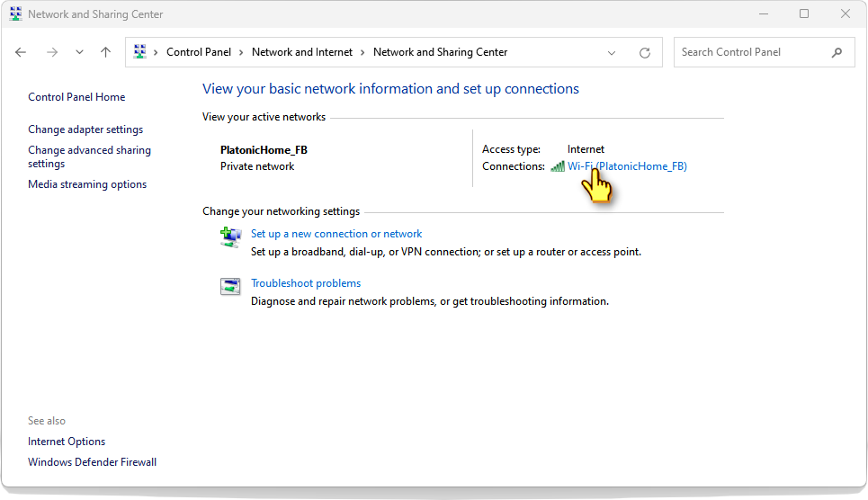Image resolution: width=868 pixels, height=500 pixels.
Task: Go back with the back arrow
Action: (x=21, y=52)
